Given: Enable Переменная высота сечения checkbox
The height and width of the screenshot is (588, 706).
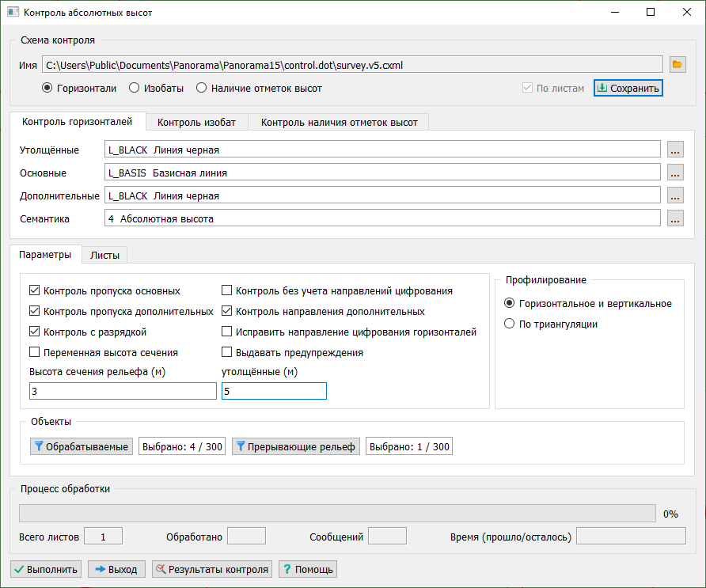Looking at the screenshot, I should point(35,352).
